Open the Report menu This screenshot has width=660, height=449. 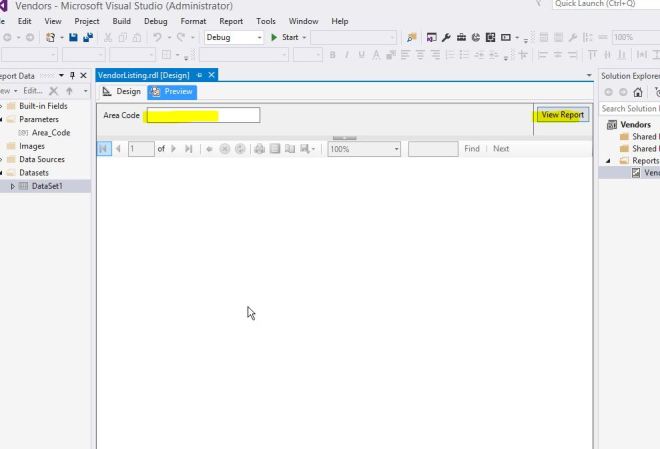pyautogui.click(x=230, y=21)
